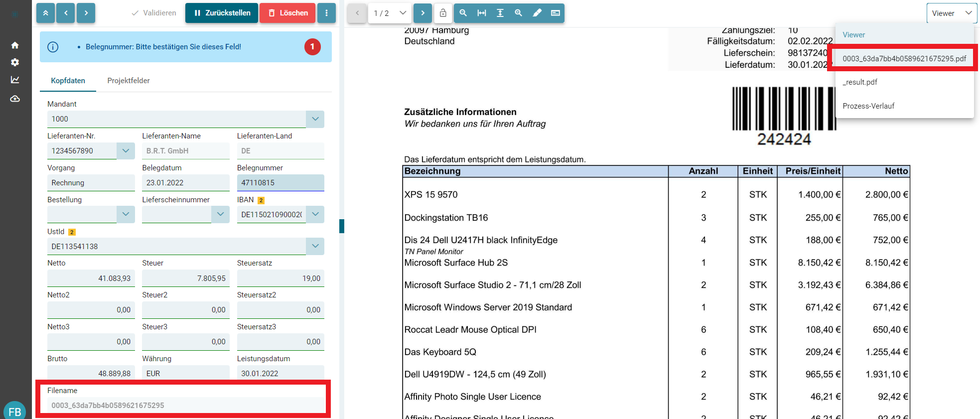Click the double-chevron up icon button
Viewport: 980px width, 419px height.
[x=45, y=13]
